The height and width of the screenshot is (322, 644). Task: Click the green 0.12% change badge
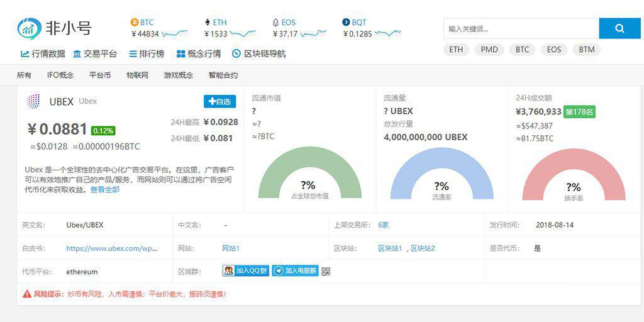point(103,131)
